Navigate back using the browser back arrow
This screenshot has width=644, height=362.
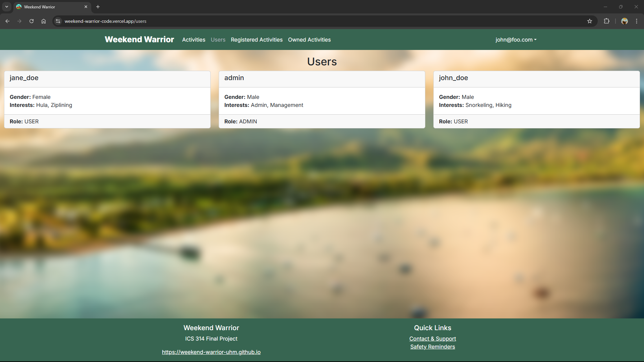click(7, 21)
